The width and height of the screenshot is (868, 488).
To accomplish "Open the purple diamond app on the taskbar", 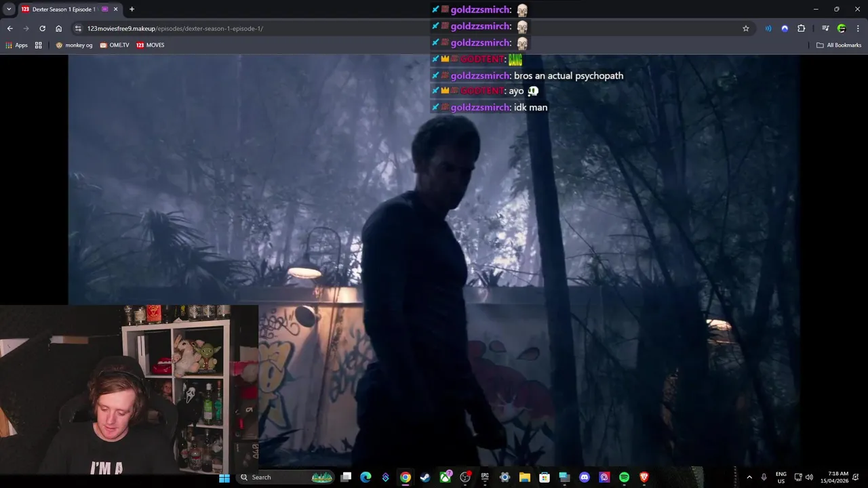I will pyautogui.click(x=385, y=477).
